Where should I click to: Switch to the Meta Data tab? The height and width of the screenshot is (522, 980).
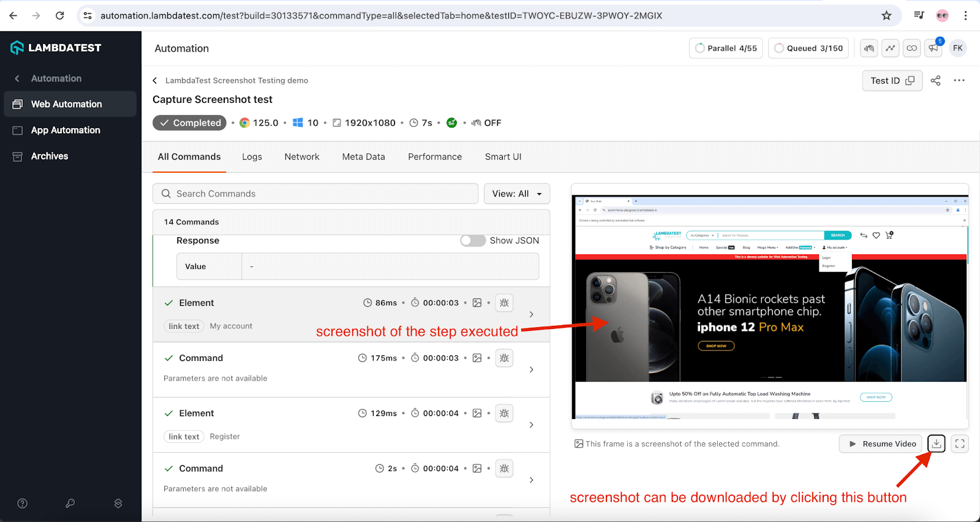364,157
